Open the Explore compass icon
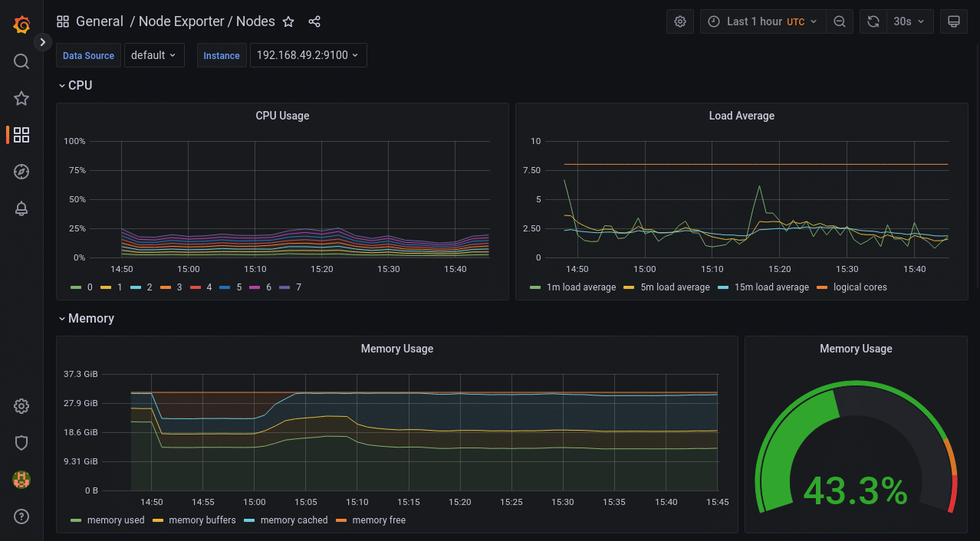The image size is (980, 541). point(21,172)
